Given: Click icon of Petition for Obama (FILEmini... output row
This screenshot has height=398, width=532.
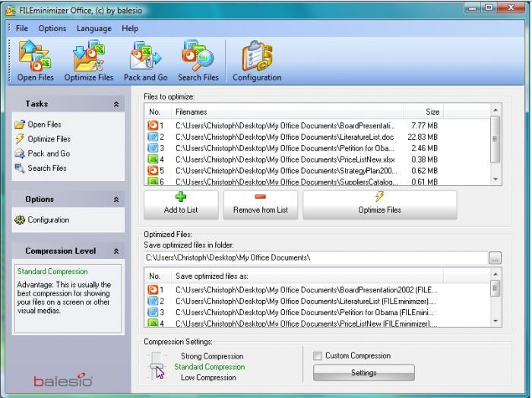Looking at the screenshot, I should 153,312.
